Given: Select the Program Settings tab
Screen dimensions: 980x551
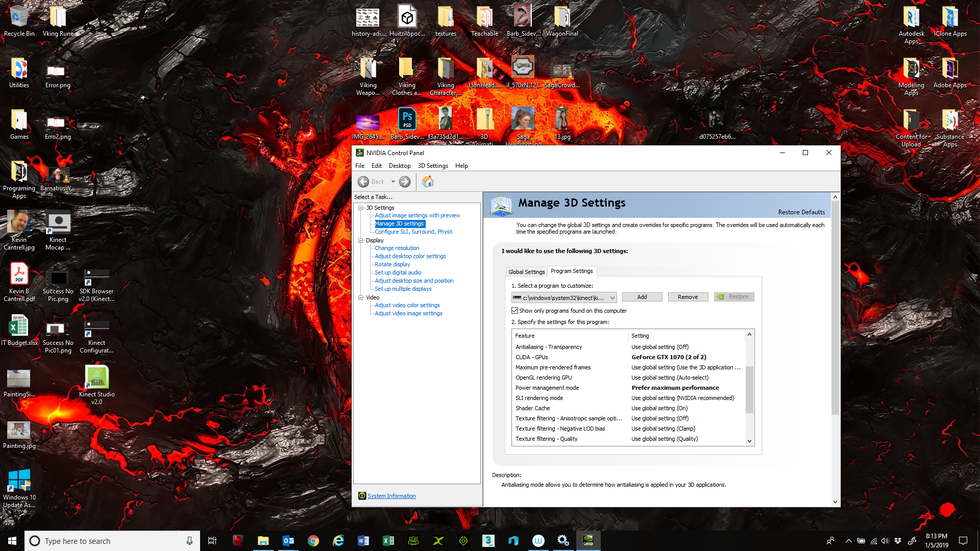Looking at the screenshot, I should pyautogui.click(x=572, y=271).
